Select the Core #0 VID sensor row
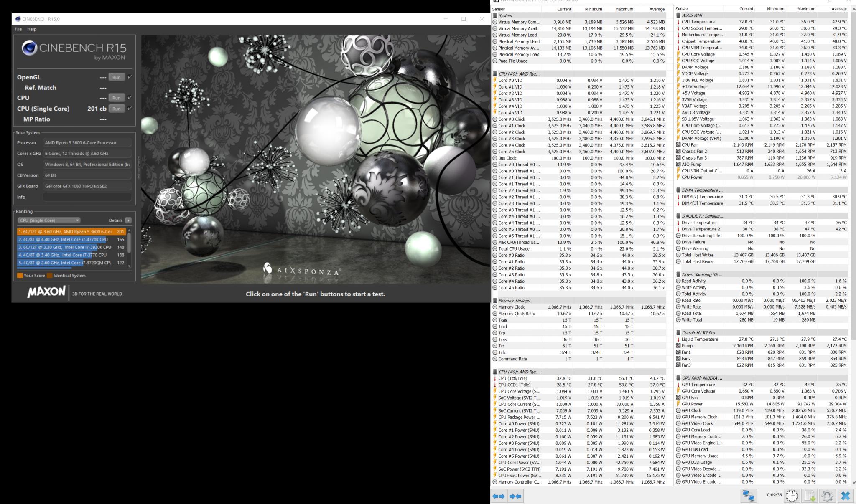856x504 pixels. [578, 80]
